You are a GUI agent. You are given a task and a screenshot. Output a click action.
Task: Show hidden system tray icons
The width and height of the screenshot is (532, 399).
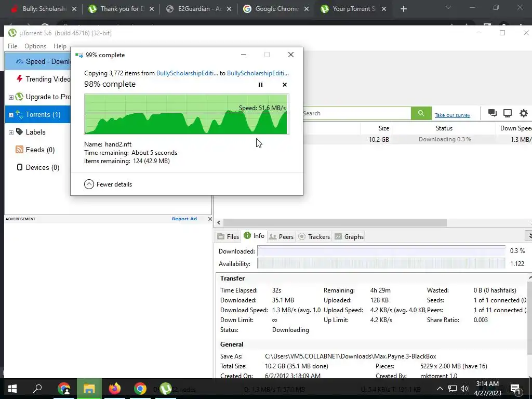(440, 389)
